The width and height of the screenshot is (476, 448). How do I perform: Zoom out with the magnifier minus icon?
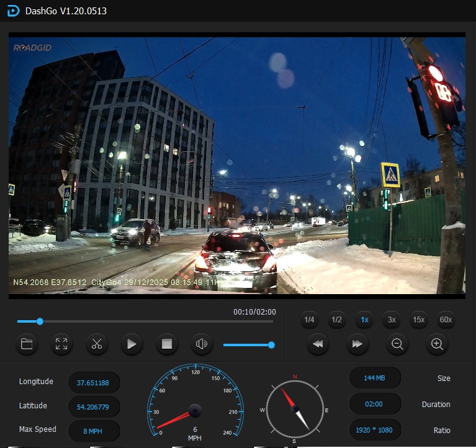tap(397, 344)
